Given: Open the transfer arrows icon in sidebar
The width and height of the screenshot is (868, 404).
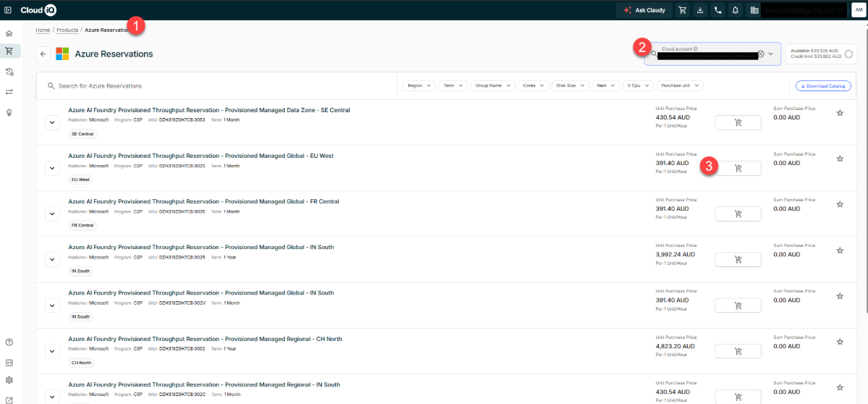Looking at the screenshot, I should click(x=9, y=92).
